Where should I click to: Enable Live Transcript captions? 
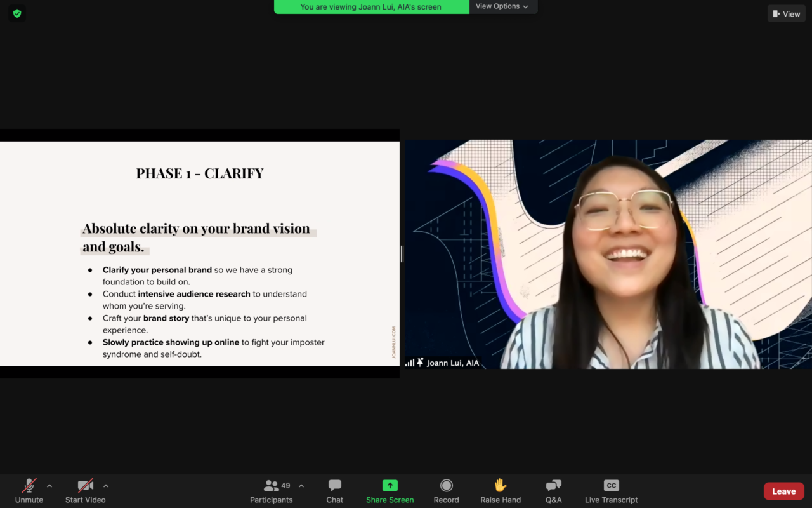pos(611,491)
